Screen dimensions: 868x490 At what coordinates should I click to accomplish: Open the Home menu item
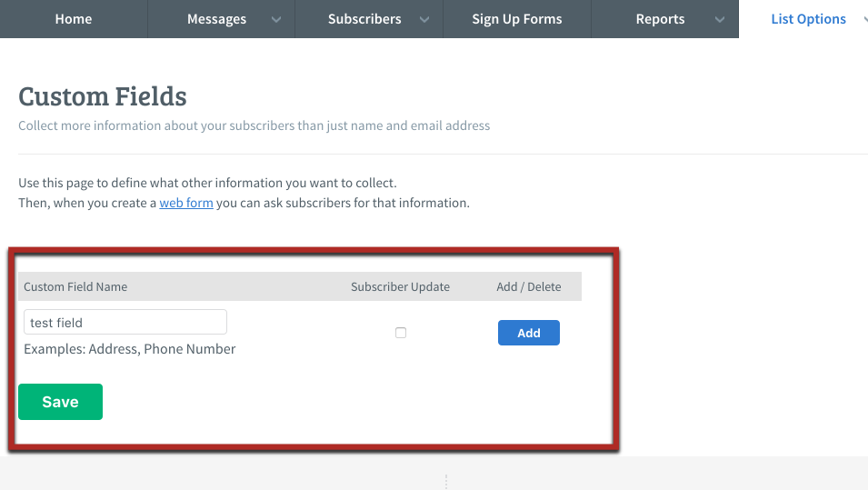[x=74, y=19]
